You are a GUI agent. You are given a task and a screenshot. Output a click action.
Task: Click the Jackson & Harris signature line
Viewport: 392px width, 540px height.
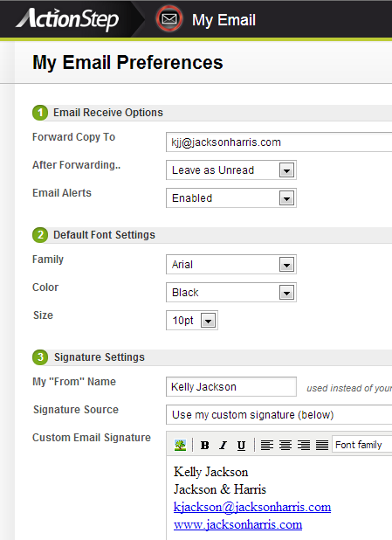pos(220,489)
